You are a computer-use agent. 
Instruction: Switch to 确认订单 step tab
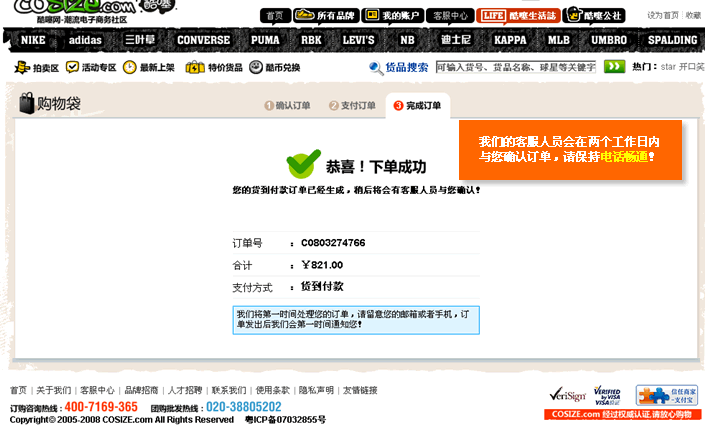[x=287, y=106]
